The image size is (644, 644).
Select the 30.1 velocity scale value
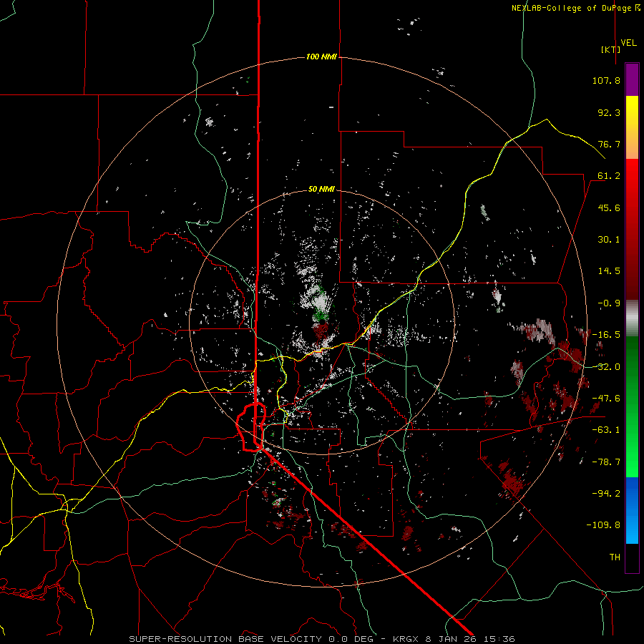click(609, 240)
